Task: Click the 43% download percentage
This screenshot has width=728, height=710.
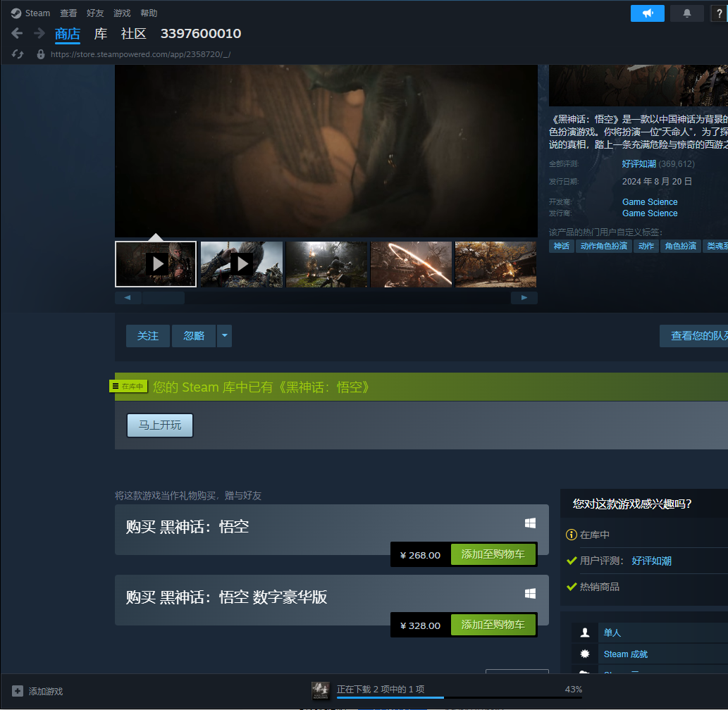Action: tap(574, 689)
